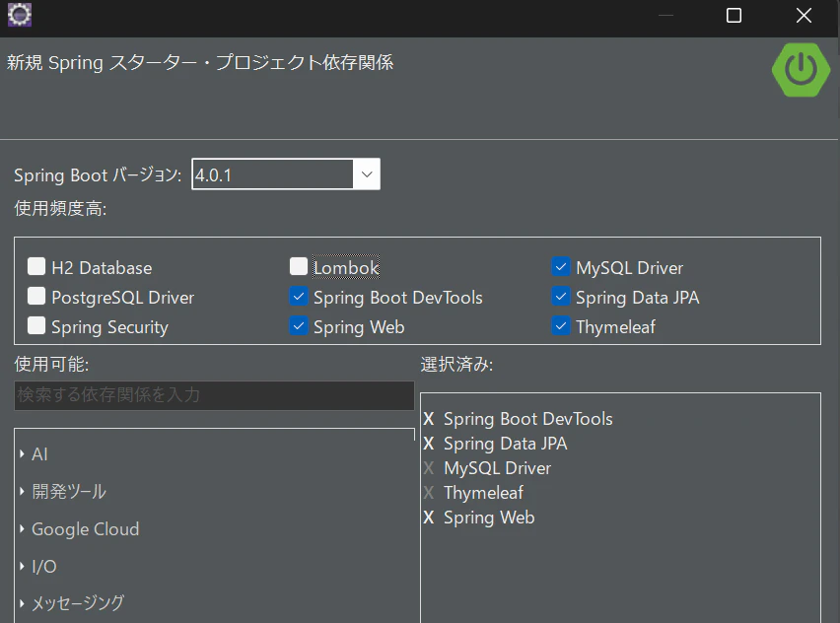840x623 pixels.
Task: Select Spring Data JPA in selected list
Action: point(505,444)
